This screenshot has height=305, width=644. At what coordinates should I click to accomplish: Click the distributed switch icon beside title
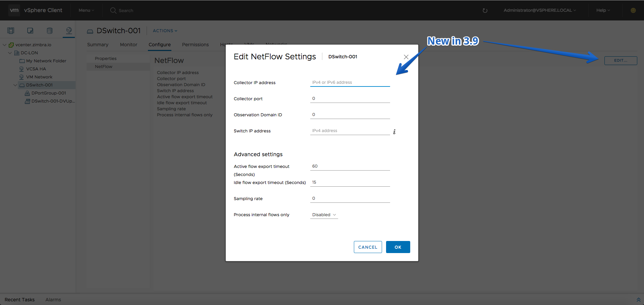point(90,32)
